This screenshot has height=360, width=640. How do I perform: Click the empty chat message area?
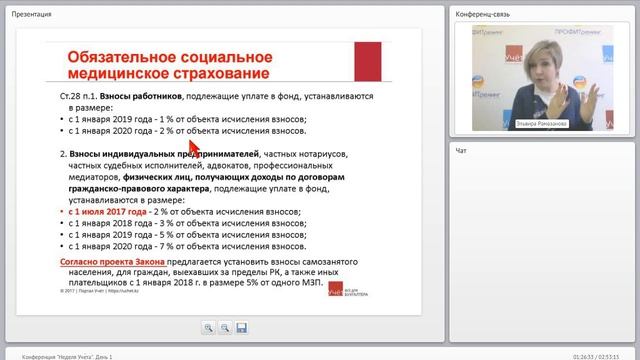pos(542,248)
